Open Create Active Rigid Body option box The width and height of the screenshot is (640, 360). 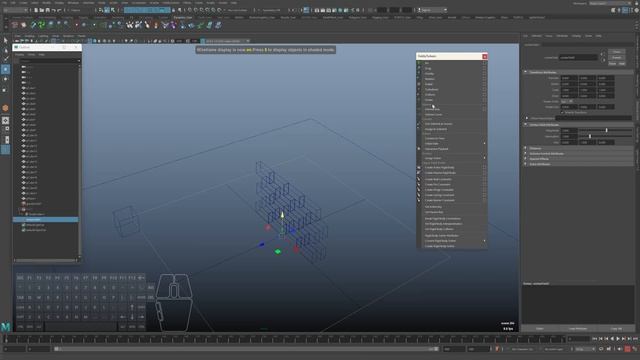[x=484, y=167]
